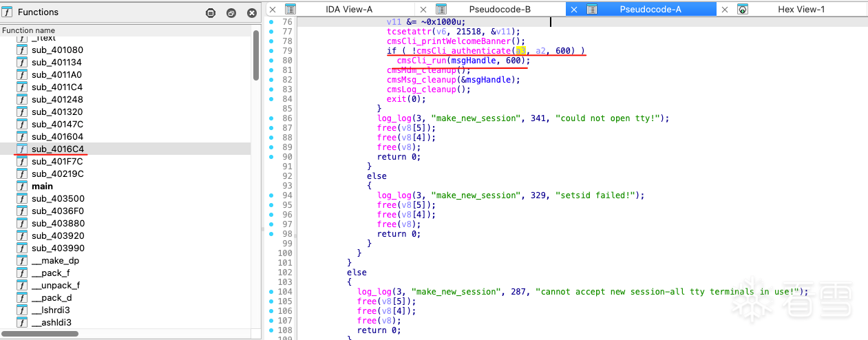Toggle the breakpoint dot on line 79
The image size is (868, 340).
click(270, 51)
